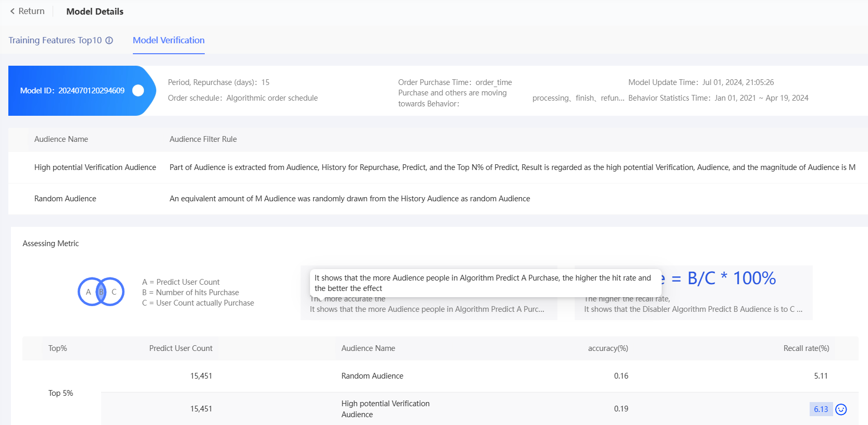Click 15,451 in the High potential row
The image size is (868, 425).
coord(201,409)
